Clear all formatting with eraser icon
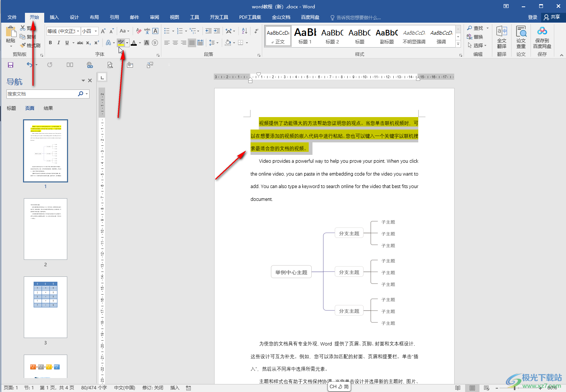Viewport: 566px width, 392px height. [139, 31]
